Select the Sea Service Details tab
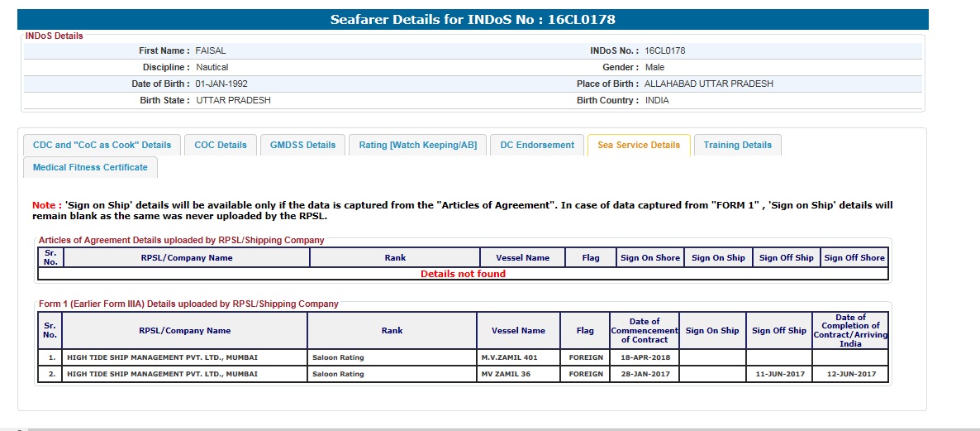The image size is (980, 431). coord(638,145)
